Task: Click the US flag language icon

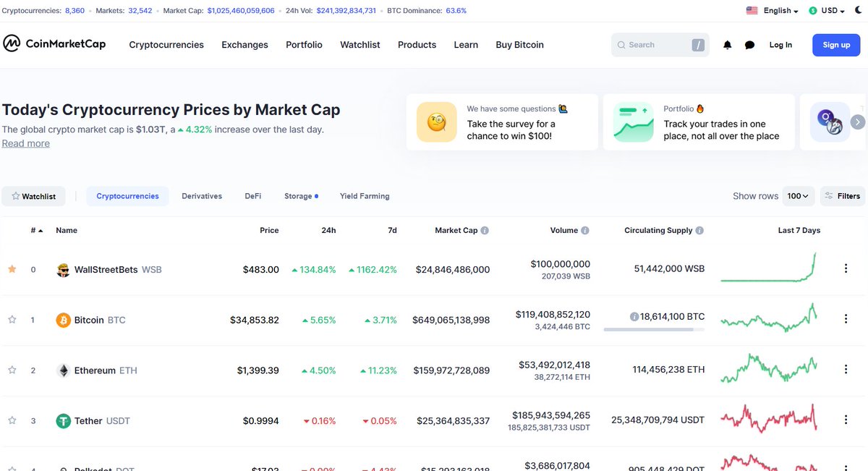Action: [x=752, y=11]
